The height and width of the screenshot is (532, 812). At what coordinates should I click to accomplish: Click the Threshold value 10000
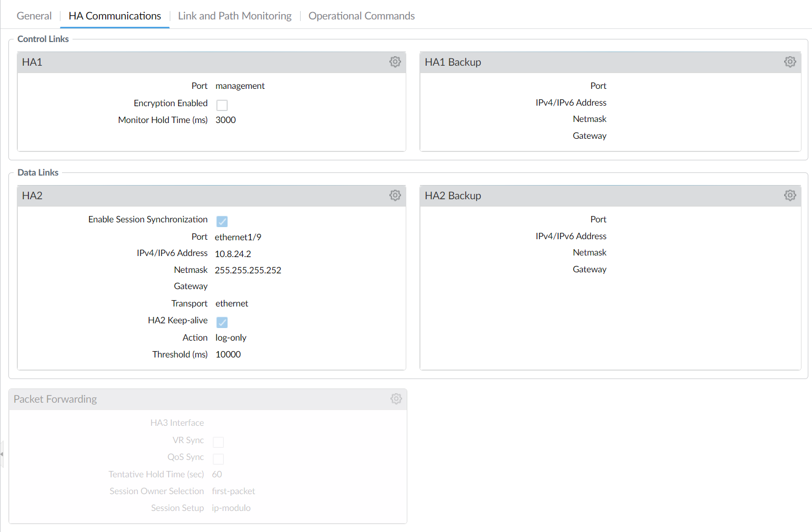(x=228, y=354)
